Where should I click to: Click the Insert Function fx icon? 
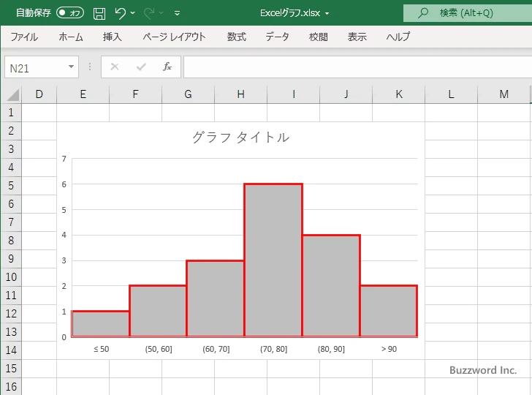[x=167, y=67]
